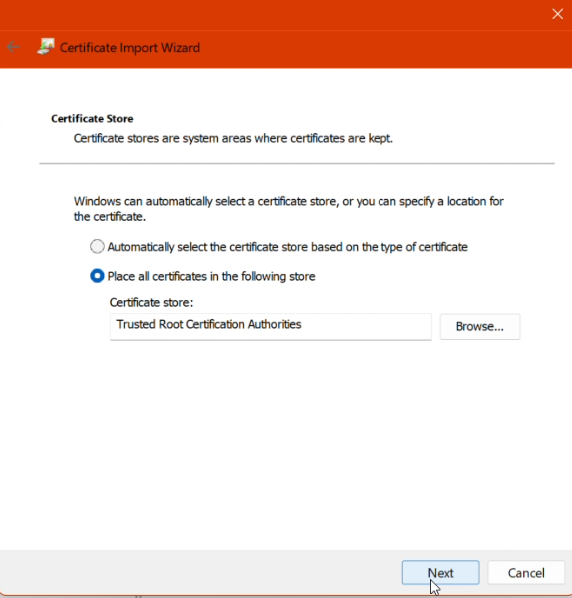Choose the 'Place all certificates' radio button
The width and height of the screenshot is (572, 598).
pyautogui.click(x=97, y=276)
